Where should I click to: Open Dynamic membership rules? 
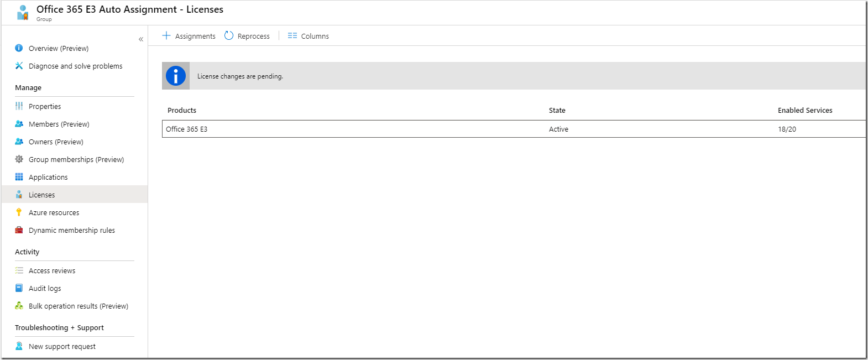coord(72,231)
